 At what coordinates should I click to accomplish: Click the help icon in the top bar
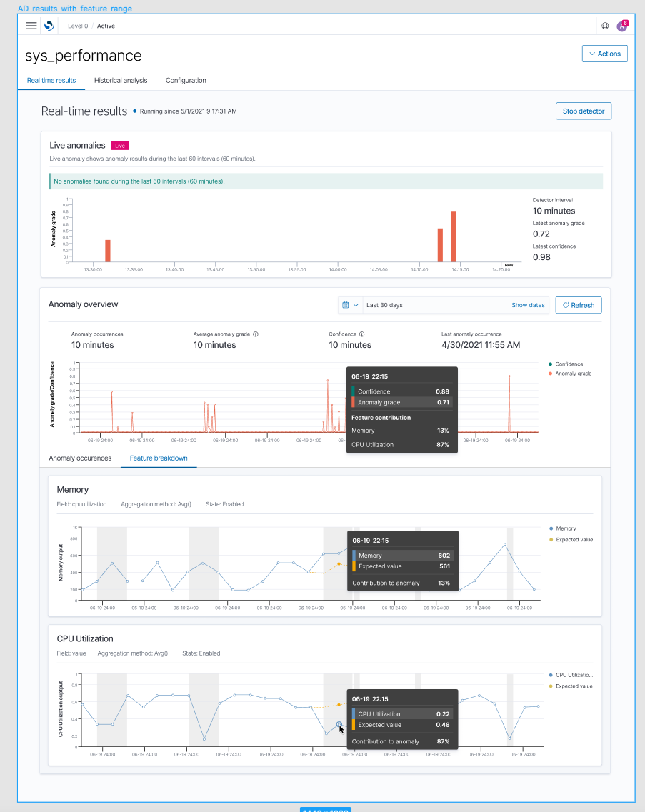(605, 26)
